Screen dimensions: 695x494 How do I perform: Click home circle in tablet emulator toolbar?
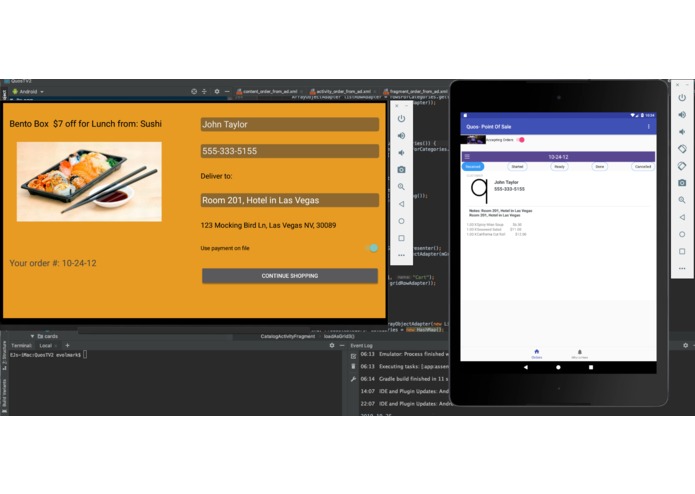click(x=682, y=234)
